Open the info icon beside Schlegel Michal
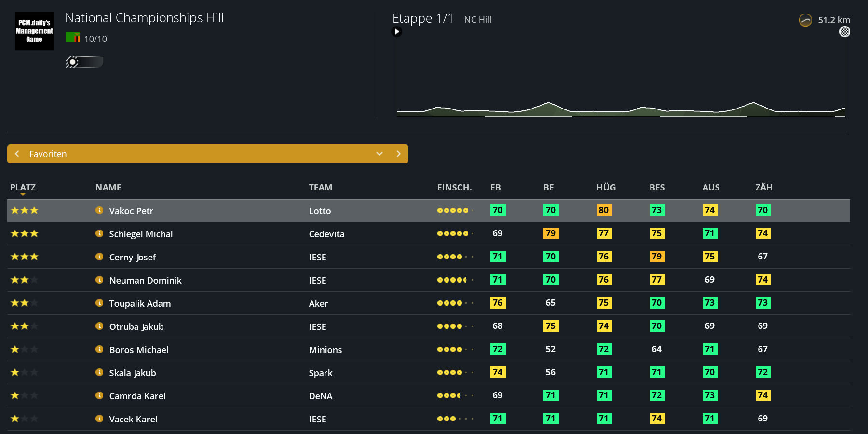 tap(99, 233)
